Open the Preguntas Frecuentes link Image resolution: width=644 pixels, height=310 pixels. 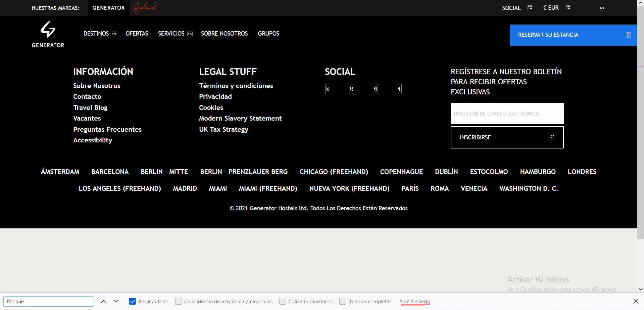click(107, 129)
